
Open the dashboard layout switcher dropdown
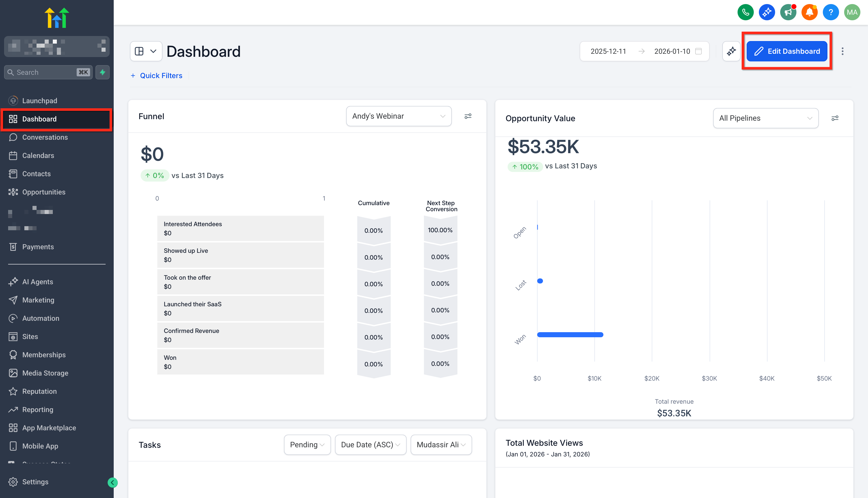[146, 51]
